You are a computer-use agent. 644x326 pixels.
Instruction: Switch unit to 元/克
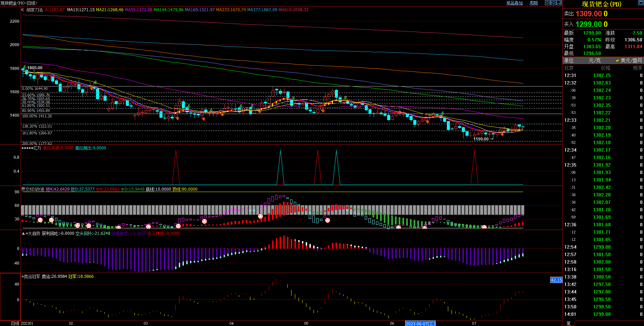coord(594,60)
